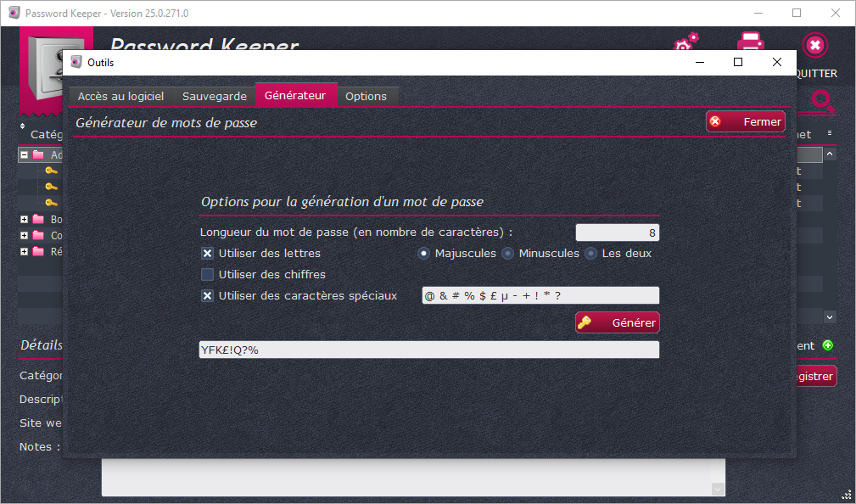Open the printer icon in Password Keeper header
Screen dimensions: 856x504
[x=751, y=41]
